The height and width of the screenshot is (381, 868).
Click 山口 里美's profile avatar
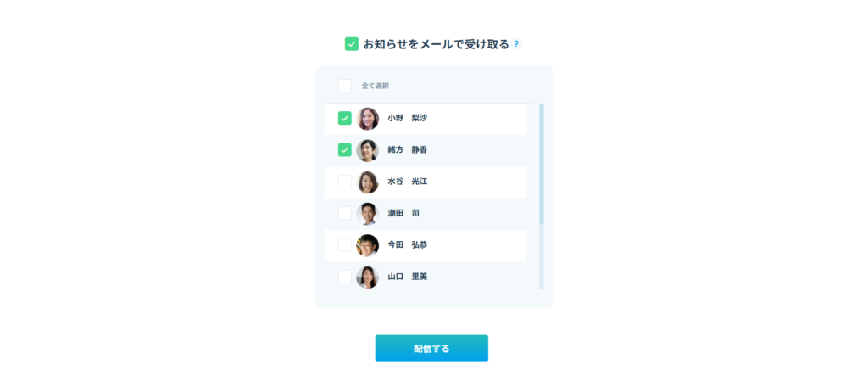[368, 277]
